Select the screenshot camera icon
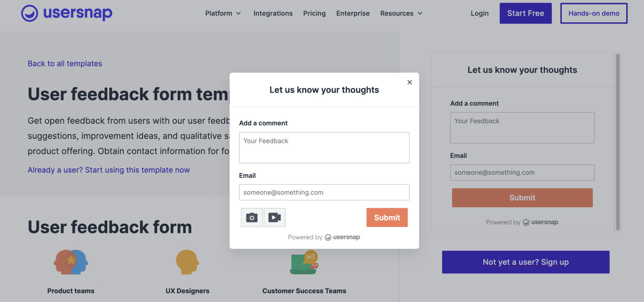 pyautogui.click(x=251, y=217)
